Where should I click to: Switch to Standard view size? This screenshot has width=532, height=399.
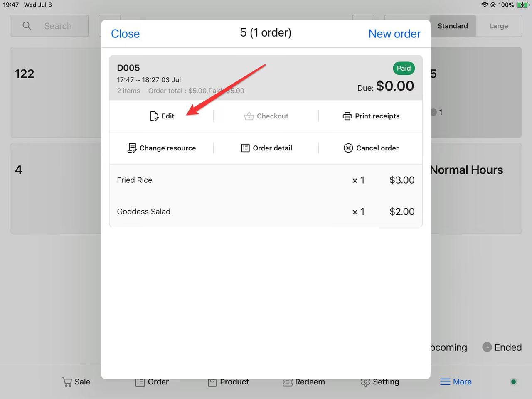(x=453, y=26)
